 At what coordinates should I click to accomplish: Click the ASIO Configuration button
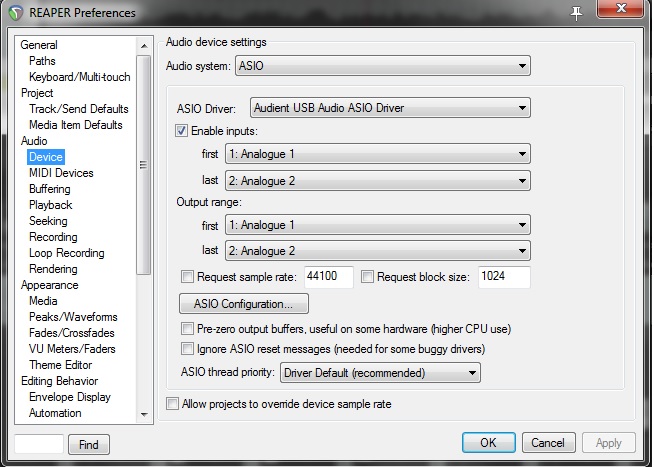tap(244, 304)
